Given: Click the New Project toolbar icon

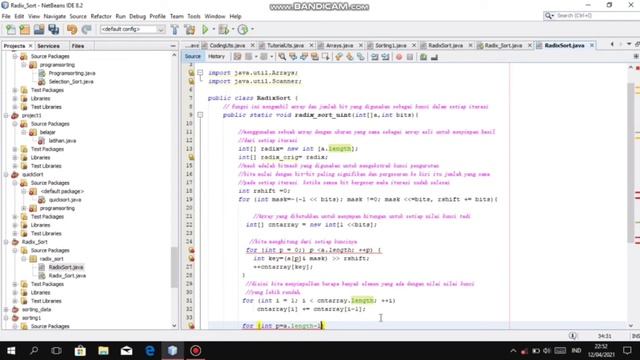Looking at the screenshot, I should (24, 29).
